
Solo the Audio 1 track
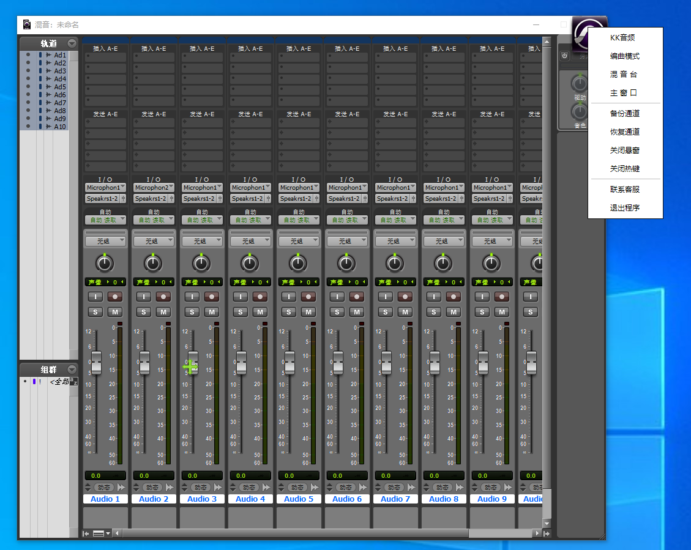coord(95,312)
